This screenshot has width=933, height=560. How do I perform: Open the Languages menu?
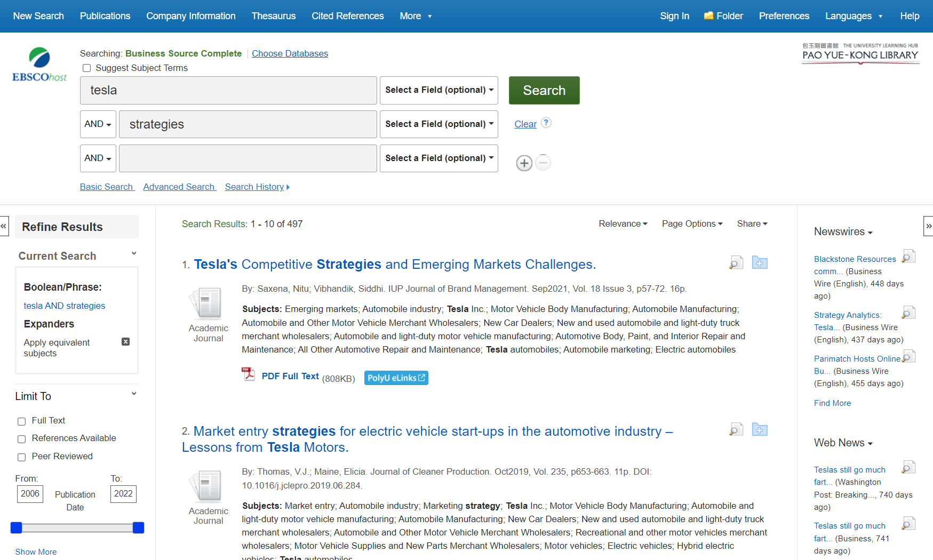[x=854, y=16]
